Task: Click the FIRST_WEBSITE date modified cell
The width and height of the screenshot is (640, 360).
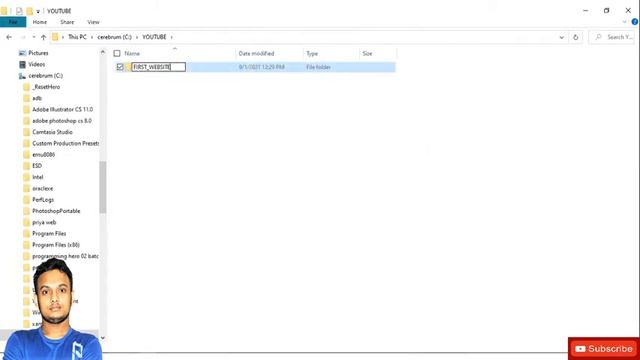Action: tap(262, 67)
